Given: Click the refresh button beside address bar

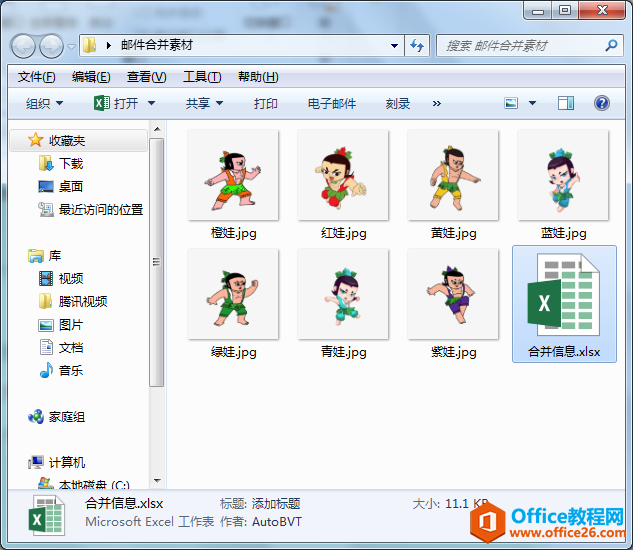Looking at the screenshot, I should pos(417,46).
